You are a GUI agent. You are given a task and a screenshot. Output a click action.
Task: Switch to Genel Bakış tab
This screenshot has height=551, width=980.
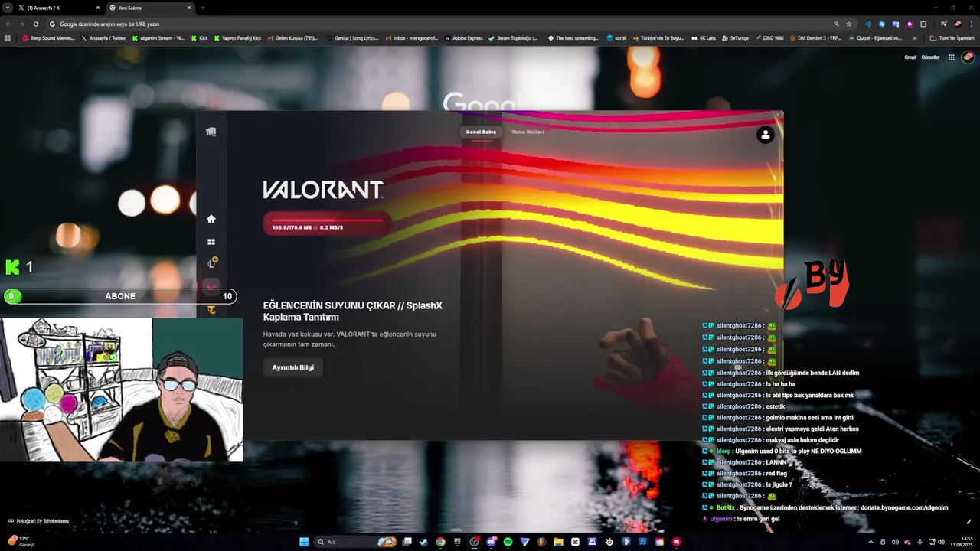pos(481,132)
